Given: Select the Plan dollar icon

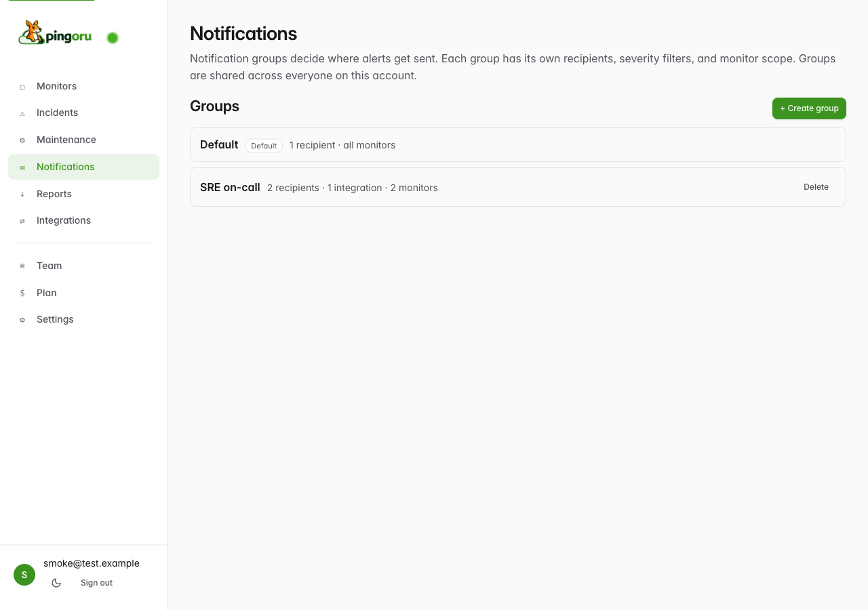Looking at the screenshot, I should pyautogui.click(x=22, y=293).
